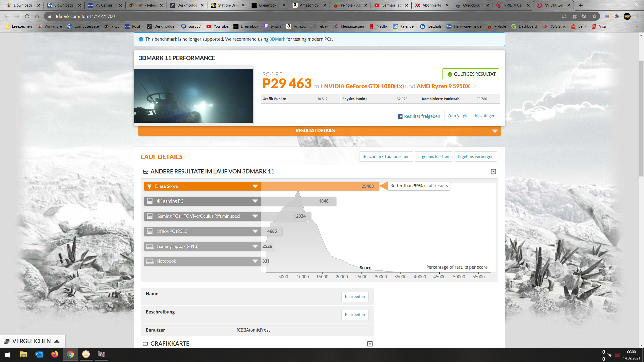
Task: Open a new browser tab
Action: (581, 5)
